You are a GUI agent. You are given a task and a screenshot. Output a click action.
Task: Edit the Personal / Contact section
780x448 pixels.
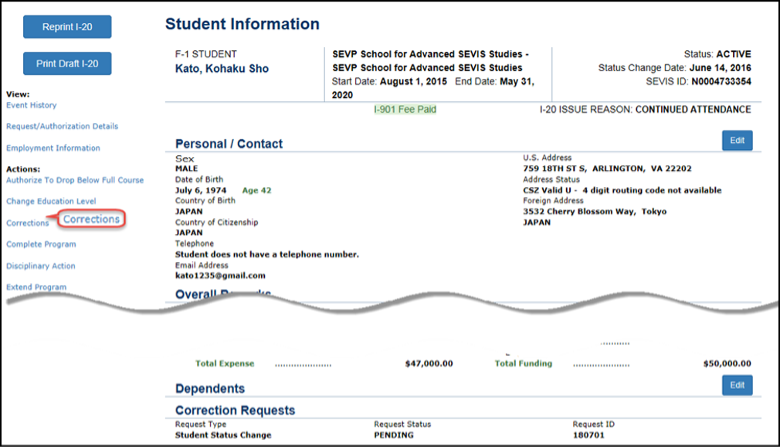(x=737, y=141)
